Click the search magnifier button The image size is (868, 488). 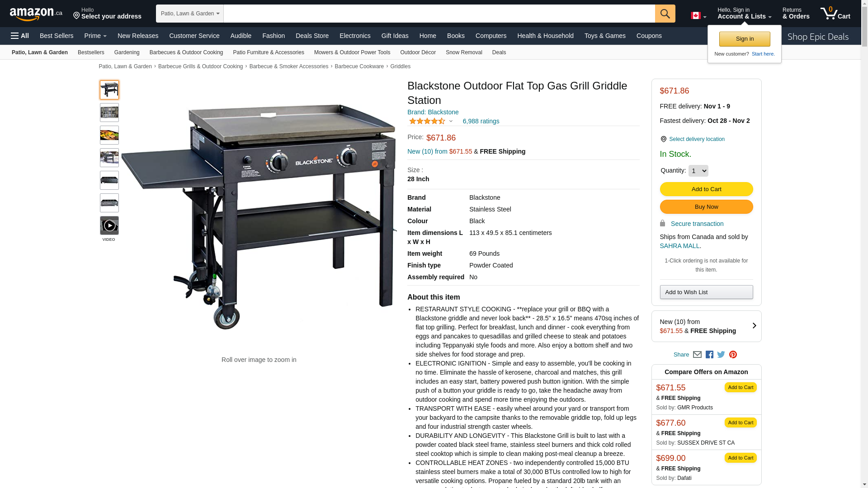pyautogui.click(x=665, y=14)
